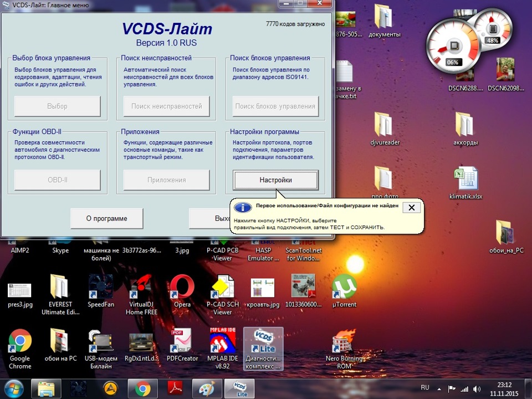
Task: Launch the µTorrent desktop shortcut
Action: tap(344, 291)
